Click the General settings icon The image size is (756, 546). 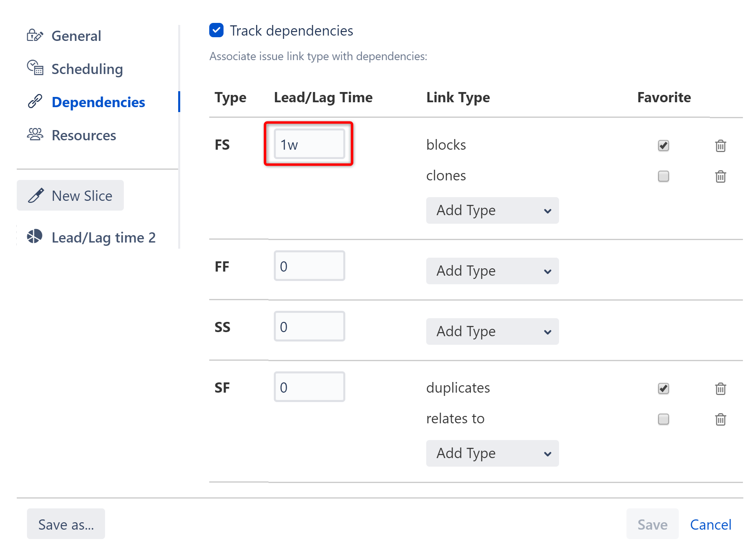coord(35,36)
